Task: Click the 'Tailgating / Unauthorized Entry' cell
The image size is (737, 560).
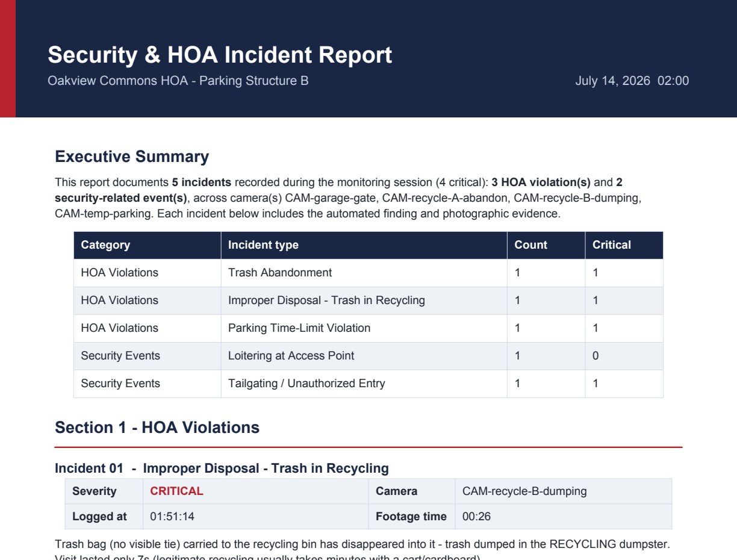Action: coord(364,384)
